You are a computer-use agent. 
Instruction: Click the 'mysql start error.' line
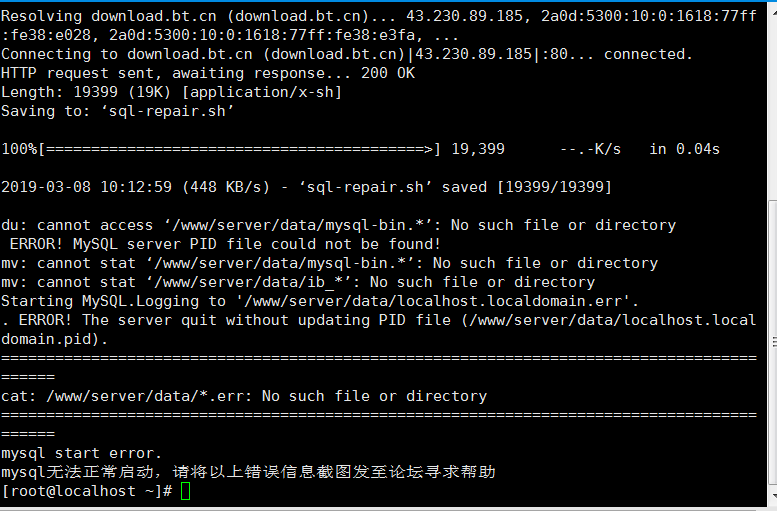(82, 453)
